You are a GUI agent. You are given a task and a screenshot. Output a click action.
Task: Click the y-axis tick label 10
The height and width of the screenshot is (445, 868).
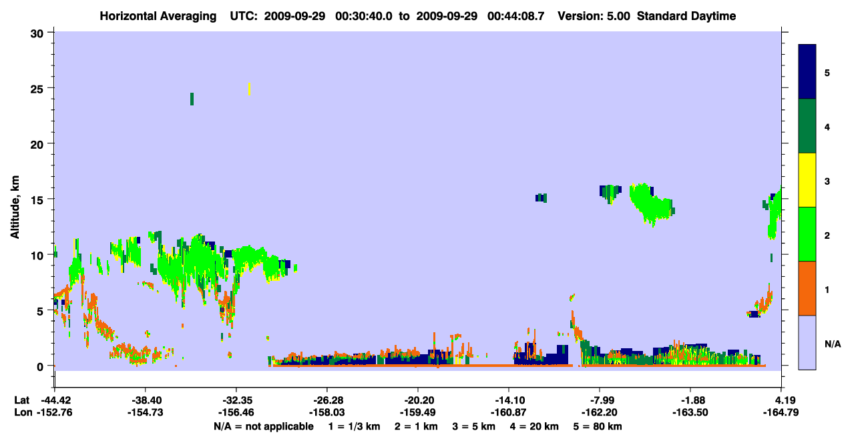39,255
